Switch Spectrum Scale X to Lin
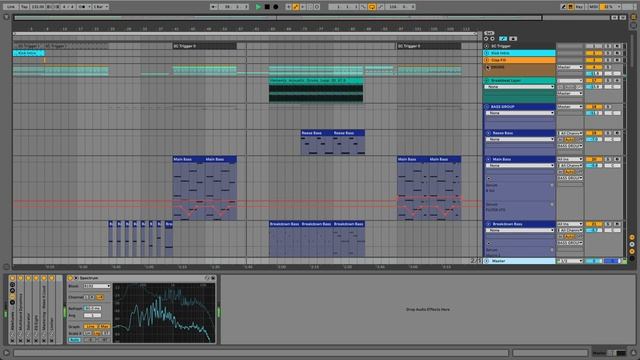The image size is (640, 360). click(87, 333)
